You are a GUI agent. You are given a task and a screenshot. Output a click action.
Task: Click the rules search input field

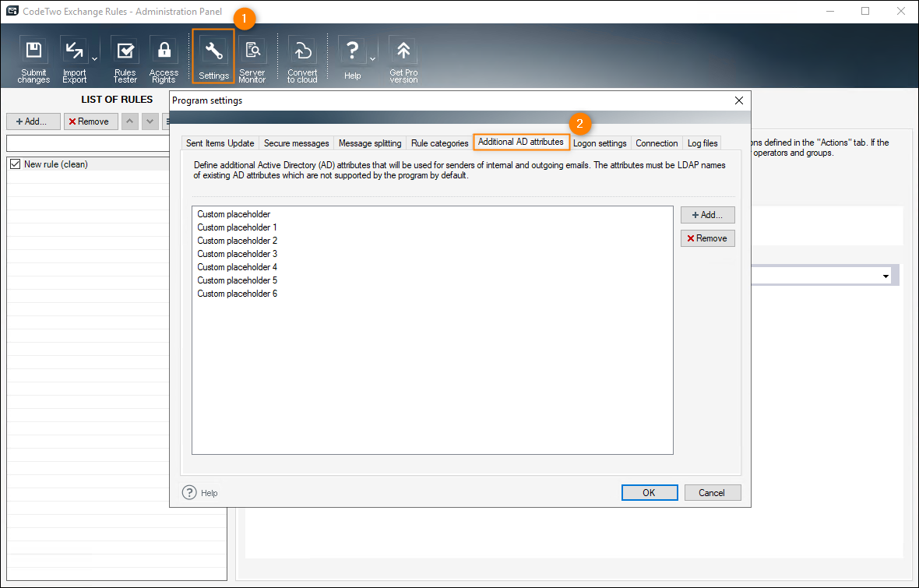(88, 143)
